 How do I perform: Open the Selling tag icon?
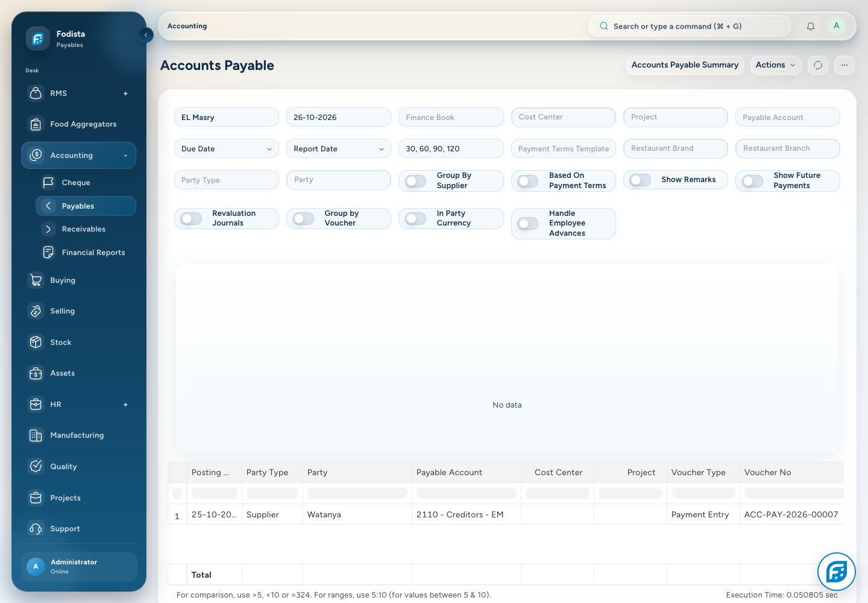(x=36, y=311)
